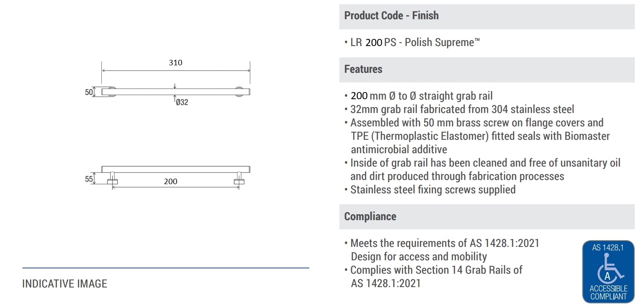Screen dimensions: 644x308
Task: Click the 50 height dimension on the top view
Action: [89, 92]
